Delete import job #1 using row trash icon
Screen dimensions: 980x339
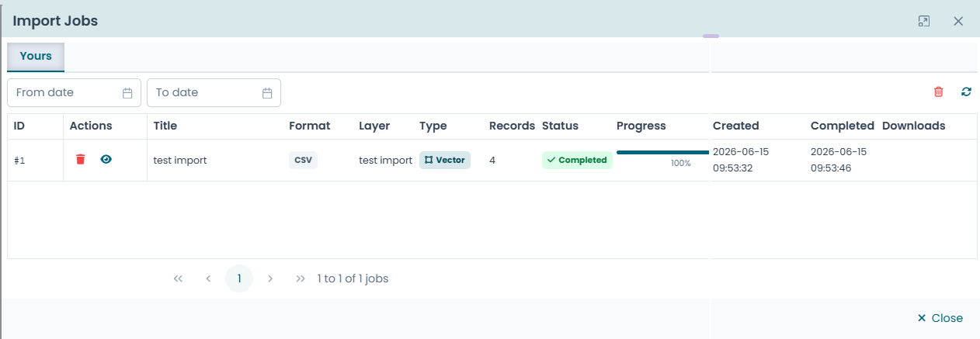click(x=80, y=159)
